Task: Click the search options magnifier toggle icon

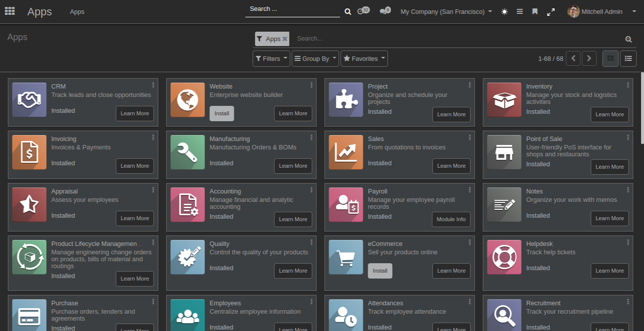Action: click(628, 39)
